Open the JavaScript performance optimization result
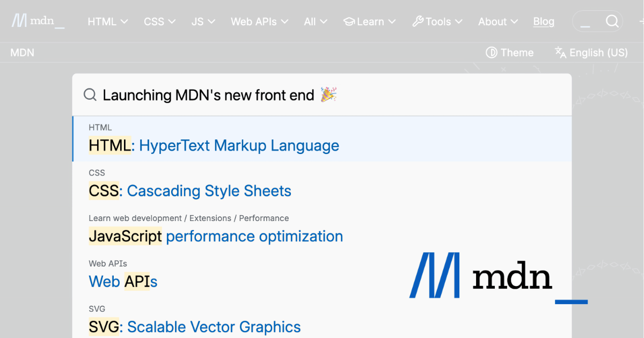Screen dimensions: 644x338 (215, 236)
